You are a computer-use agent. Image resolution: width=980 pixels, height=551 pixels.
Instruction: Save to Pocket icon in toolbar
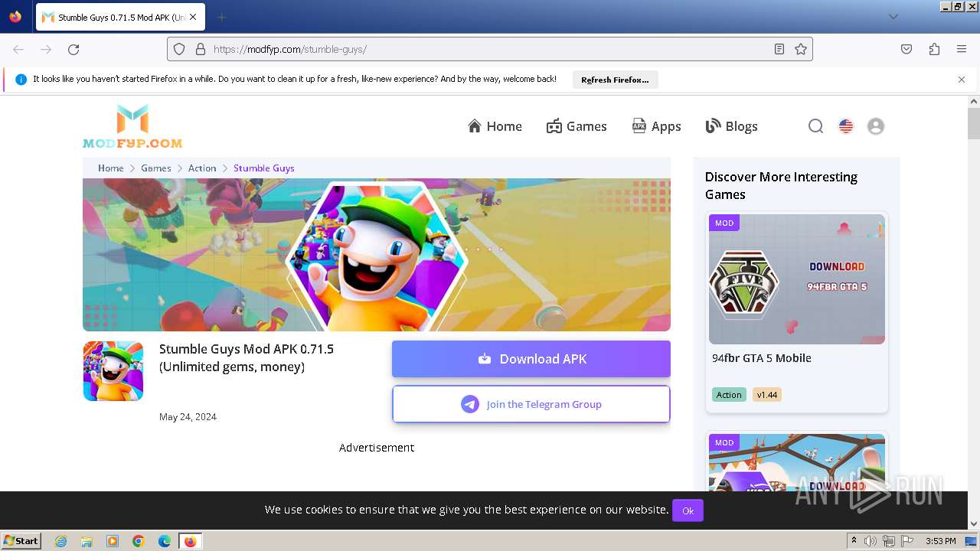coord(906,49)
